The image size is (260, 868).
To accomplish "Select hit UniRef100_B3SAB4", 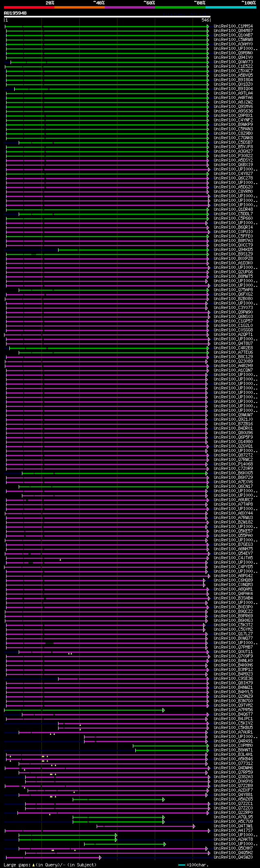I will click(233, 598).
